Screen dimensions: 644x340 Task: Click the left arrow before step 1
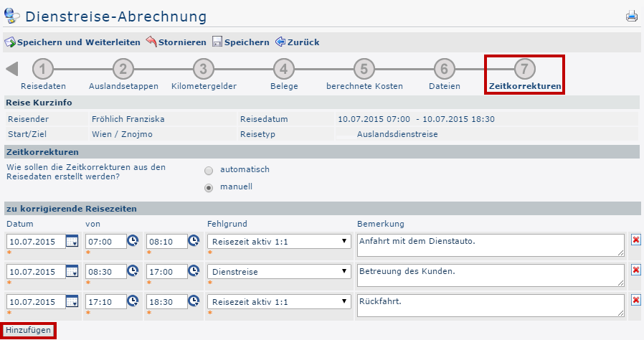(x=12, y=69)
